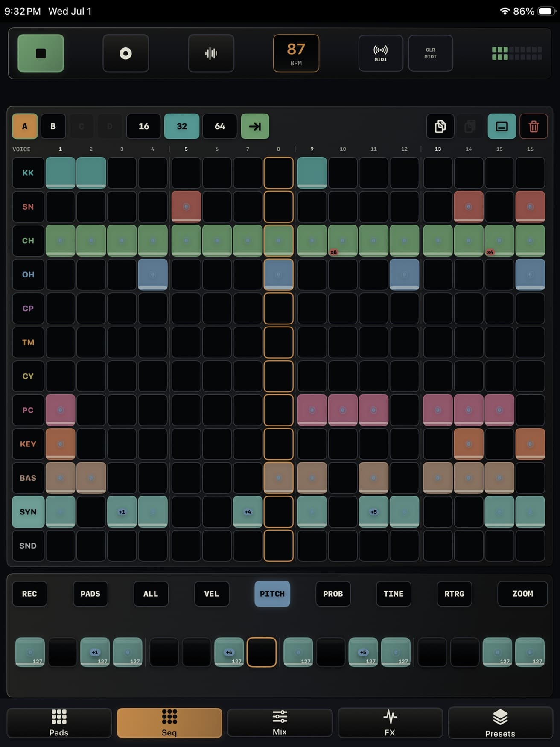Click the ZOOM button
The image size is (560, 747).
pos(522,594)
